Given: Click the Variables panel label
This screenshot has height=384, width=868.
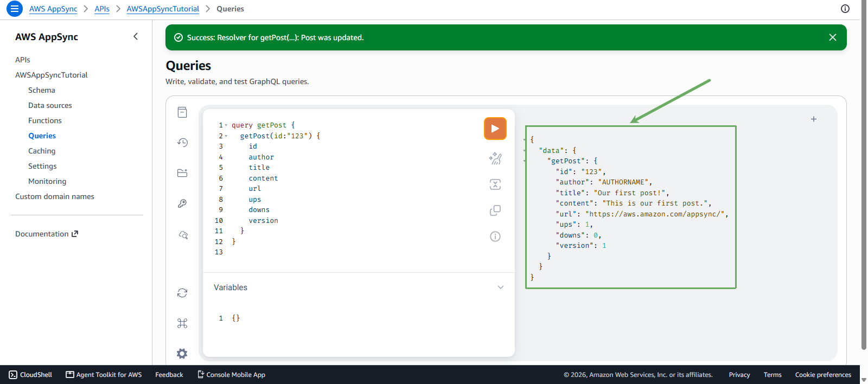Looking at the screenshot, I should [x=231, y=287].
